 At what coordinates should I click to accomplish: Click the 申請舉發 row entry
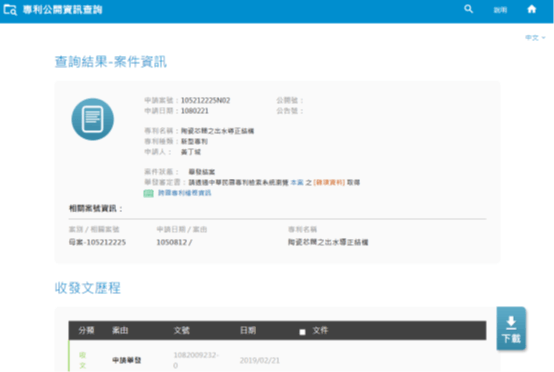click(x=127, y=360)
